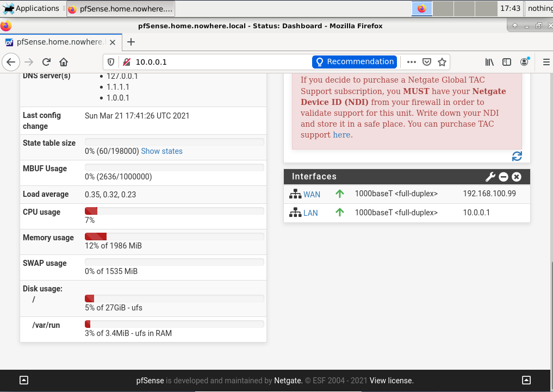Click the State table size progress bar
The height and width of the screenshot is (392, 553).
click(174, 142)
